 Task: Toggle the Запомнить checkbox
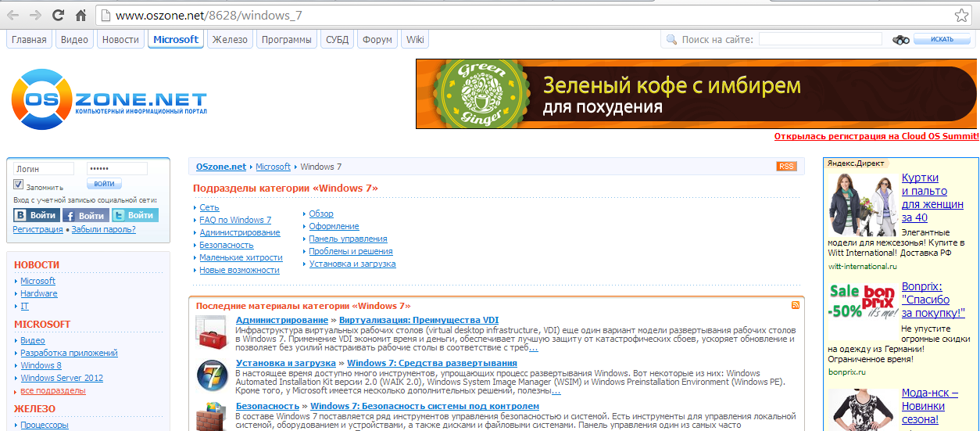(x=19, y=185)
